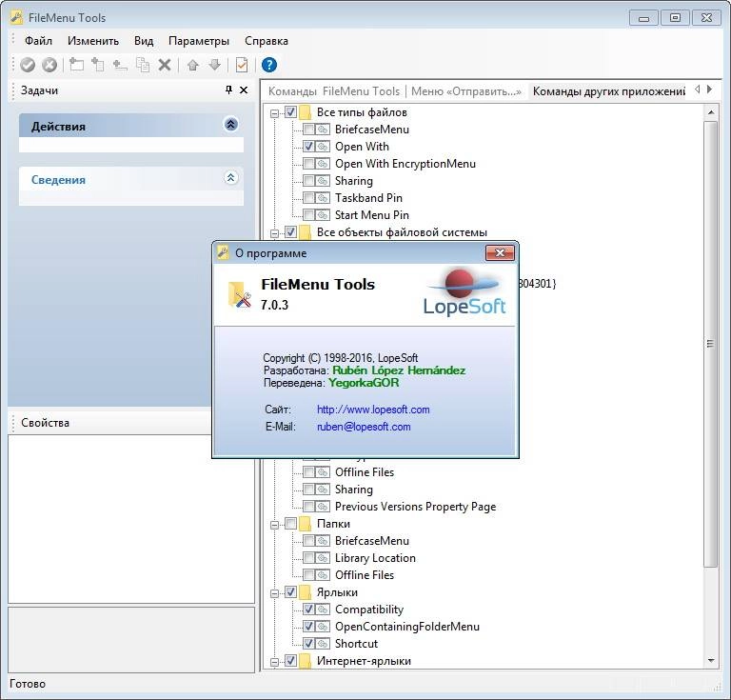Open Help via the blue question icon

coord(269,65)
